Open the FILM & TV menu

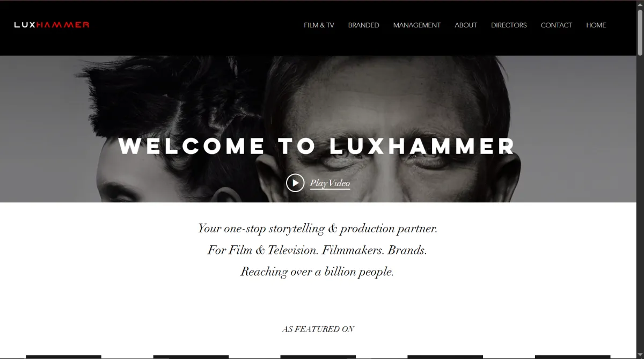[x=319, y=25]
